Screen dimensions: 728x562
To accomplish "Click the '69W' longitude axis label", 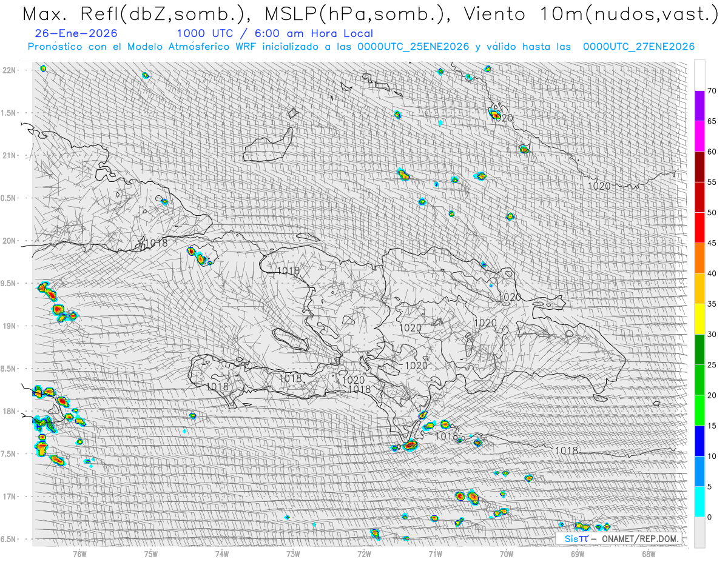I will point(578,554).
